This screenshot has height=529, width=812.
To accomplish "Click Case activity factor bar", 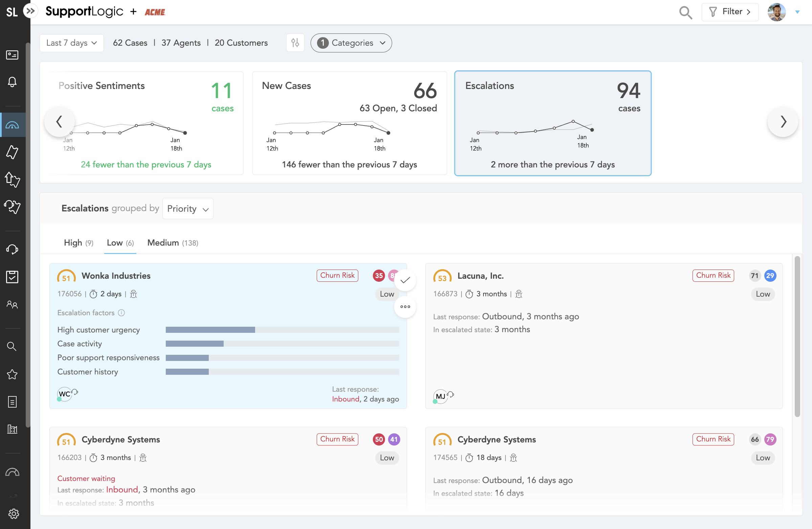I will coord(283,344).
